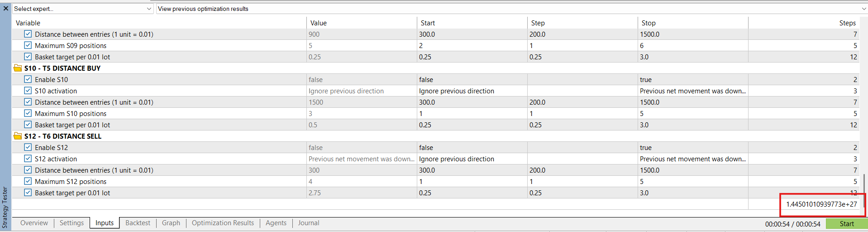Uncheck the Enable S10 checkbox
Screen dimensions: 868x232
click(28, 79)
